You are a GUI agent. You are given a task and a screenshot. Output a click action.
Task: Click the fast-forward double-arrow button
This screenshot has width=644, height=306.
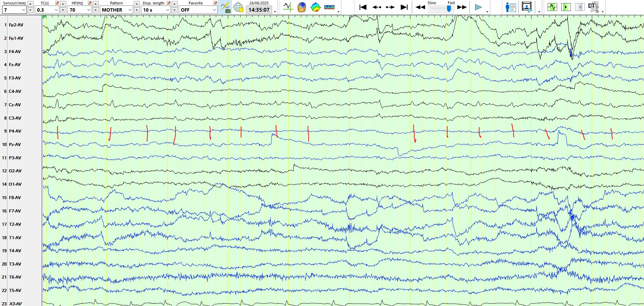point(462,7)
